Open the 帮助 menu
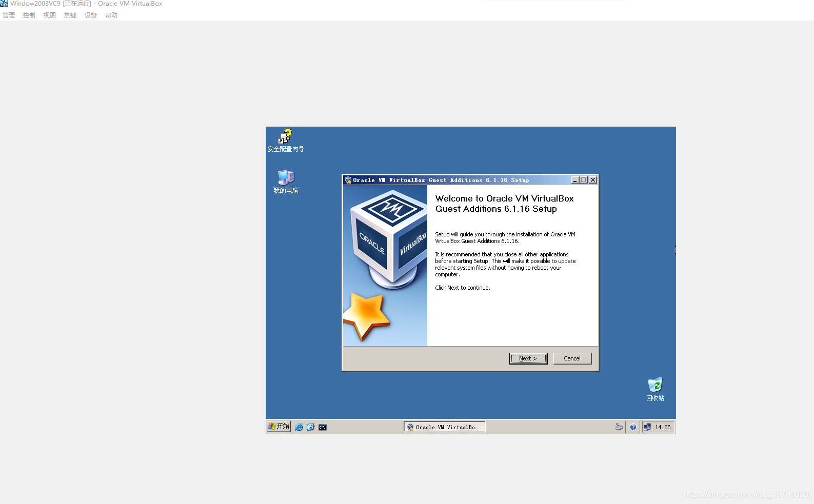Viewport: 814px width, 504px height. [x=111, y=15]
